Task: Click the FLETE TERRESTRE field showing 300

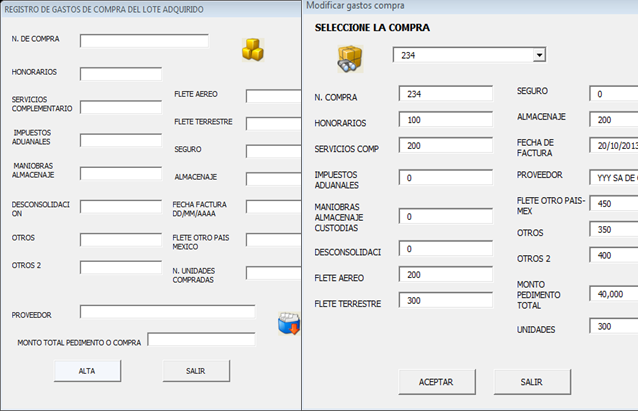Action: [444, 301]
